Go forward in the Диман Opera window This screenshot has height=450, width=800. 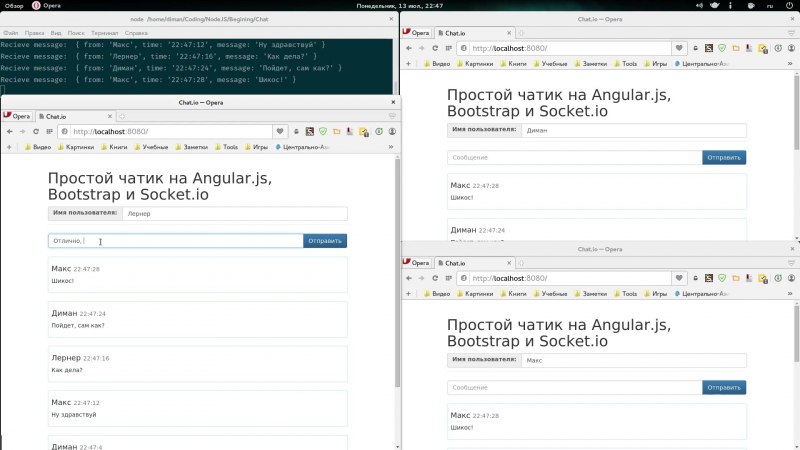[421, 48]
